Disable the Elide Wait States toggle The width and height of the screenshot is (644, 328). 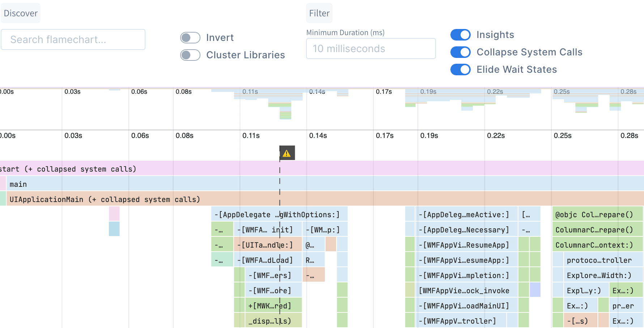point(460,69)
